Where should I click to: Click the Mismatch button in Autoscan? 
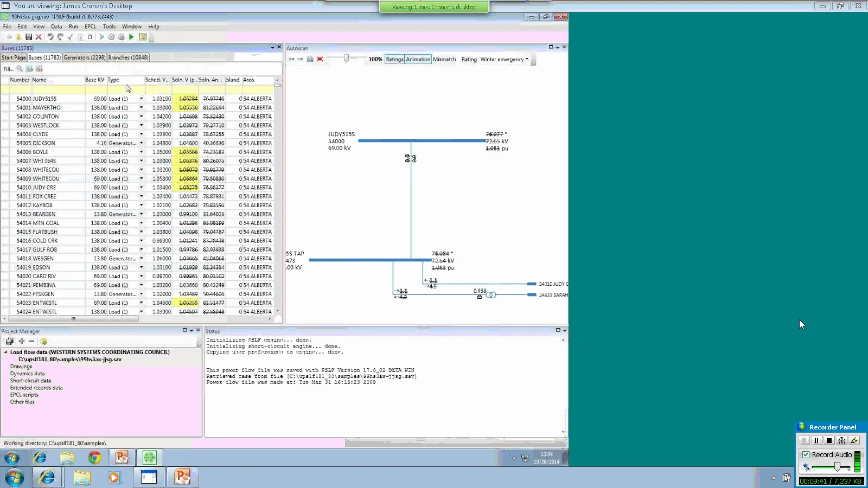coord(445,59)
